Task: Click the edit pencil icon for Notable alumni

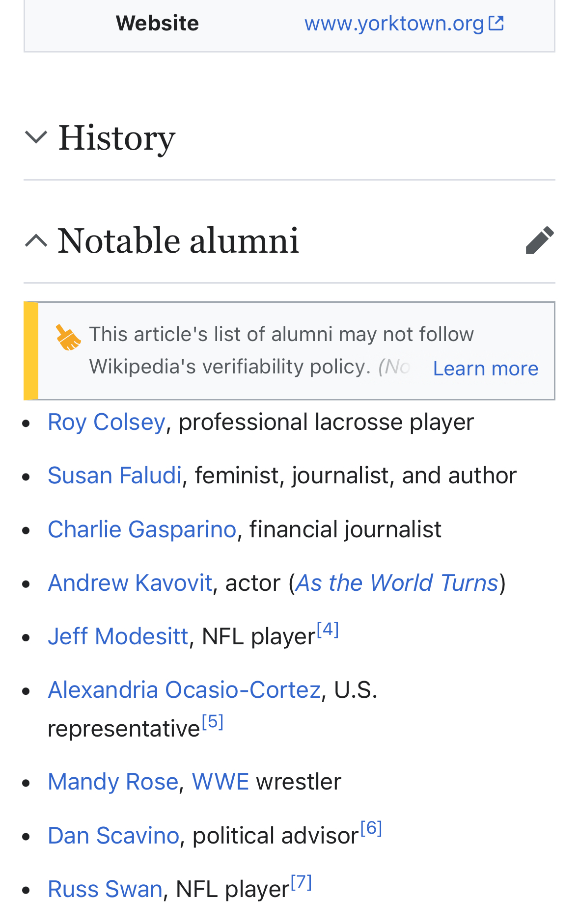Action: (540, 240)
